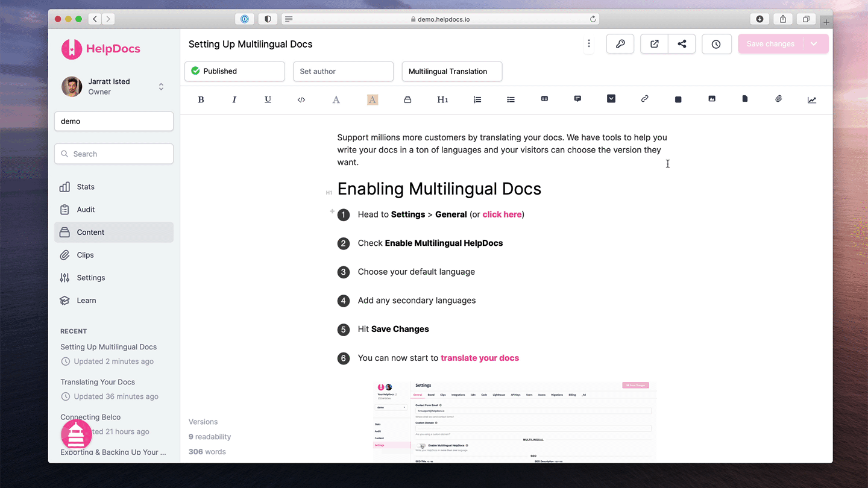The width and height of the screenshot is (868, 488).
Task: Reload page with the Safari refresh icon
Action: tap(593, 19)
